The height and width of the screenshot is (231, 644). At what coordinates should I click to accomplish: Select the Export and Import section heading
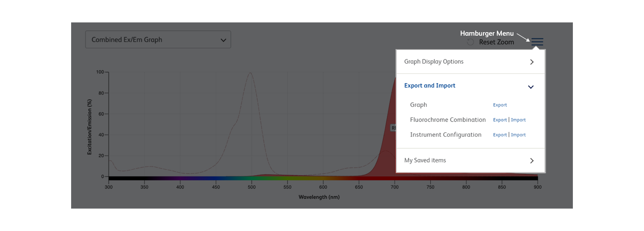(429, 85)
